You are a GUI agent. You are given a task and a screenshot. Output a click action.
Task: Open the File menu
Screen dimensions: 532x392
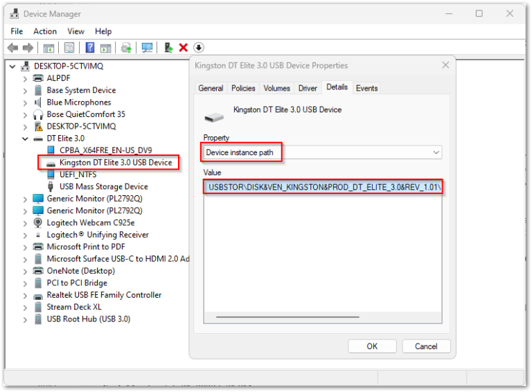(x=17, y=32)
